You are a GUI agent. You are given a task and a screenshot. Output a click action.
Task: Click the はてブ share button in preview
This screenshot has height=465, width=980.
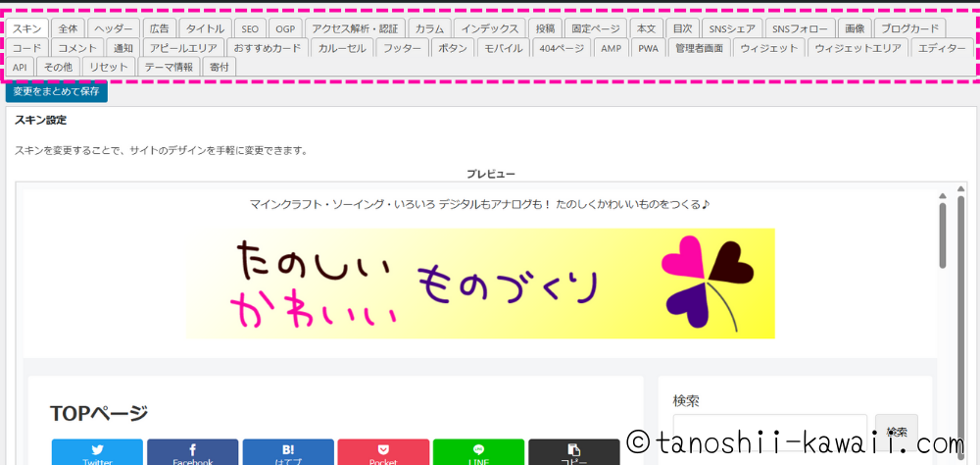pyautogui.click(x=288, y=452)
